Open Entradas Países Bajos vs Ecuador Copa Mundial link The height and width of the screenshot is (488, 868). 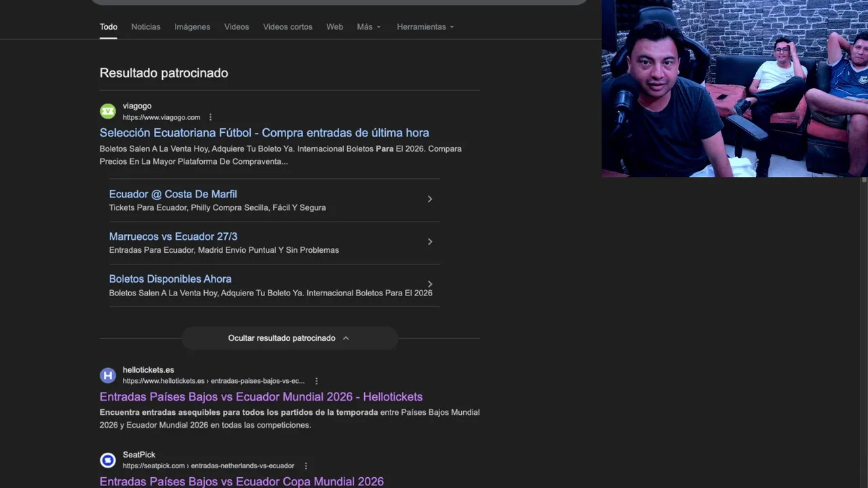241,481
